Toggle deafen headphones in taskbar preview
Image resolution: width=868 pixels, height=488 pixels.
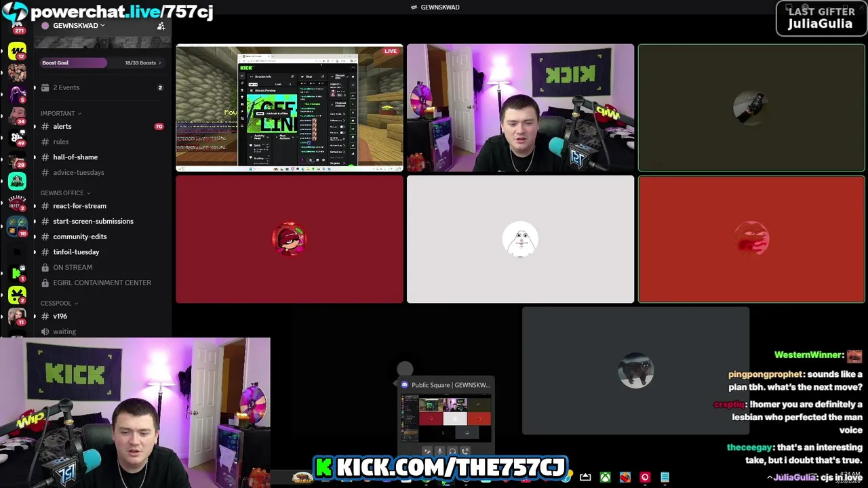[x=452, y=451]
